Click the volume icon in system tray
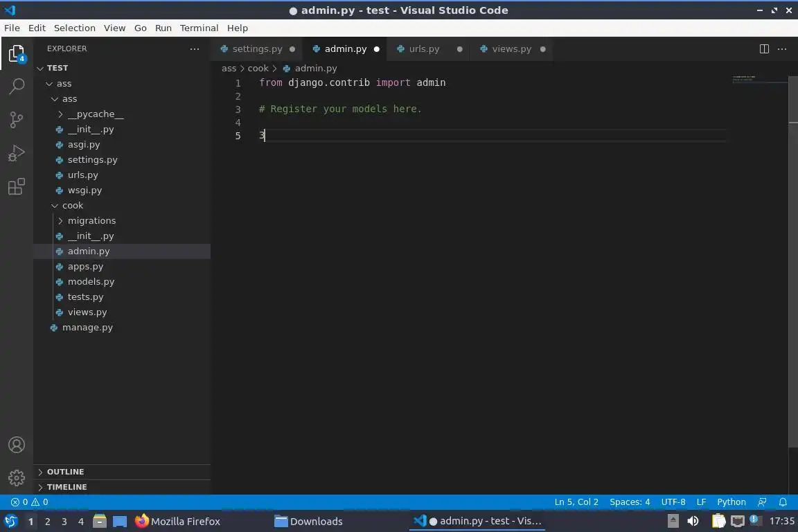The height and width of the screenshot is (532, 798). click(693, 521)
